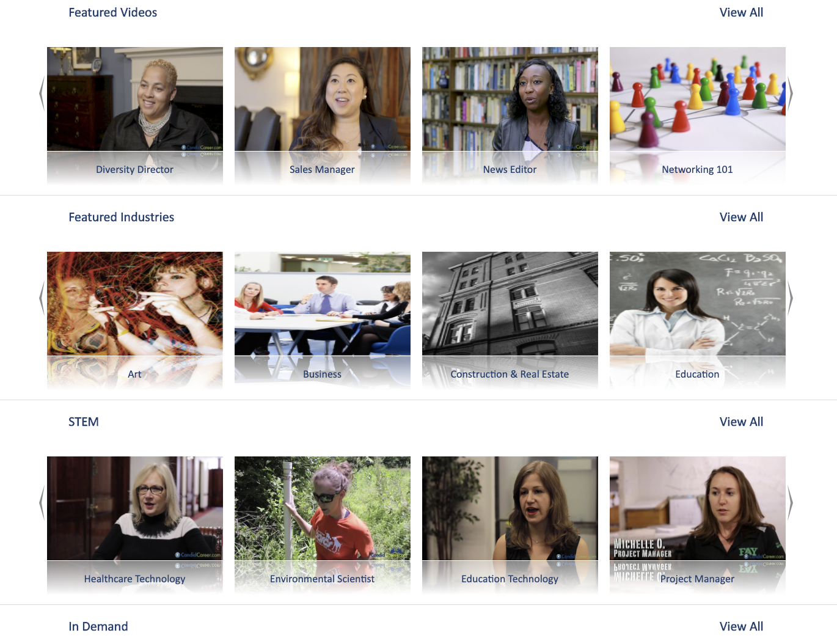
Task: Click the STEM left carousel arrow
Action: click(x=42, y=503)
